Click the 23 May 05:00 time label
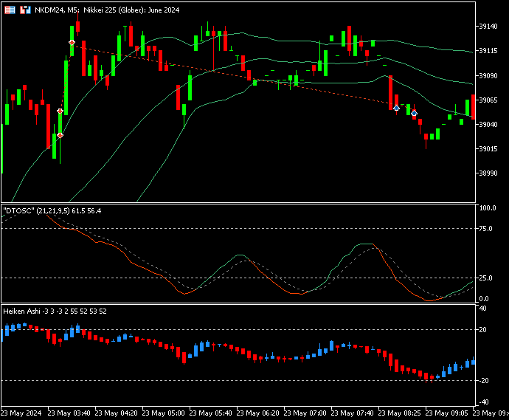The image size is (509, 420). [164, 413]
